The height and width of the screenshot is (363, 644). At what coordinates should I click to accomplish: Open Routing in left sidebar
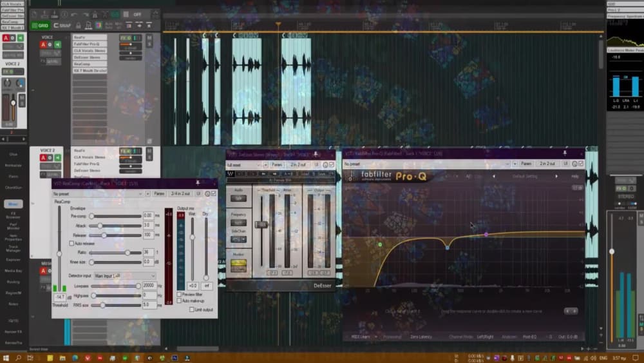coord(13,282)
